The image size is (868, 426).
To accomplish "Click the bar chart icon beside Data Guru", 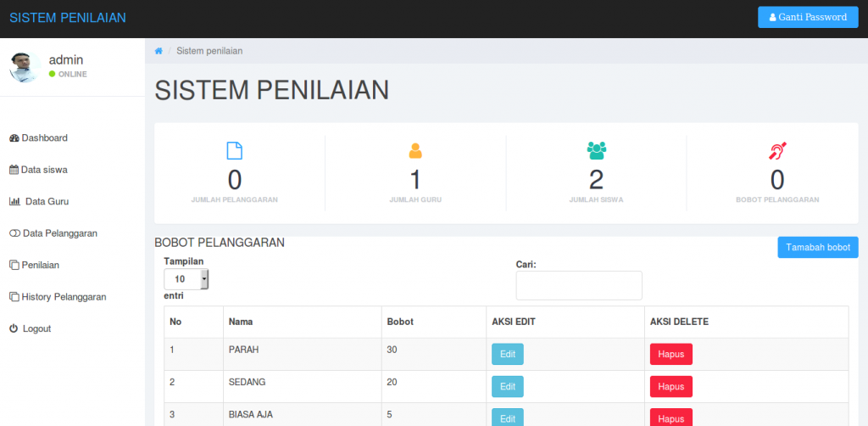I will coord(15,202).
